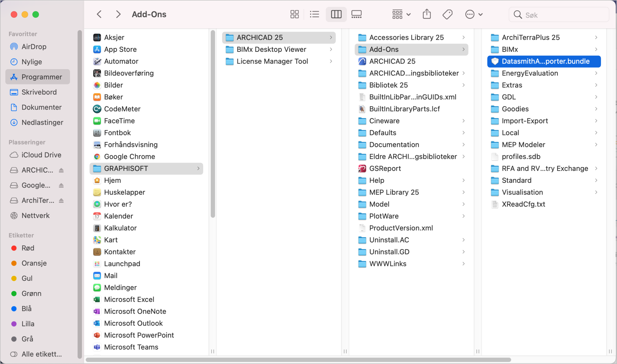Expand the GRAPHISOFT folder chevron
The image size is (617, 364).
pos(198,168)
